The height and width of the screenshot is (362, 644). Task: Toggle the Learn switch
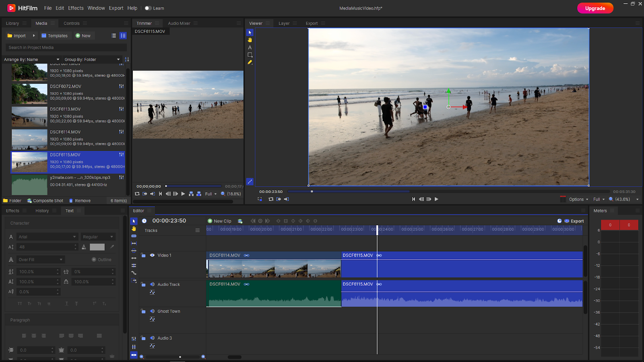coord(148,8)
